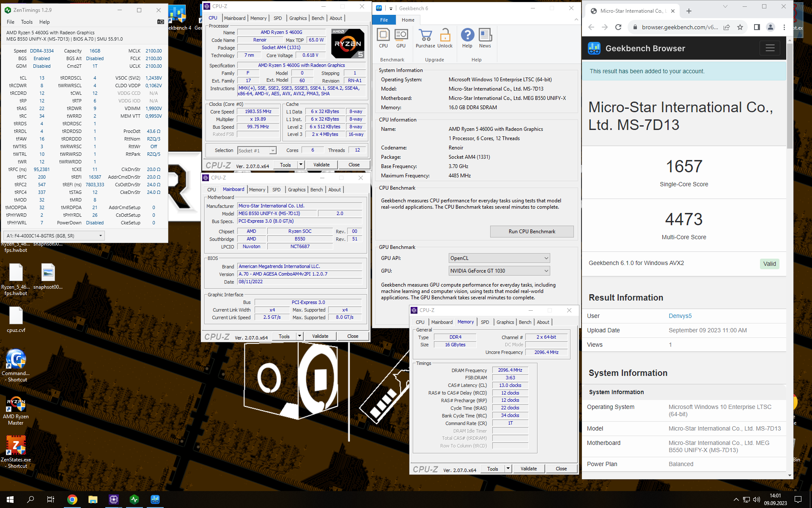
Task: Click the Chrome address bar URL
Action: pos(680,27)
